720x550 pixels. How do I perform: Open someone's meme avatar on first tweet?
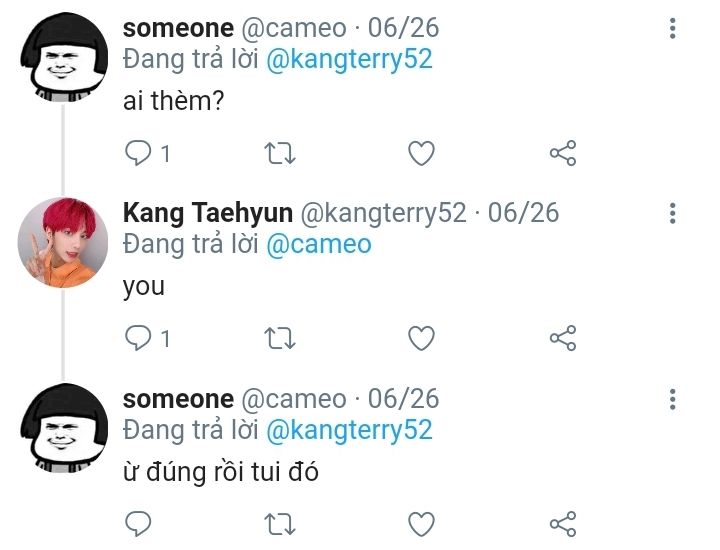63,58
